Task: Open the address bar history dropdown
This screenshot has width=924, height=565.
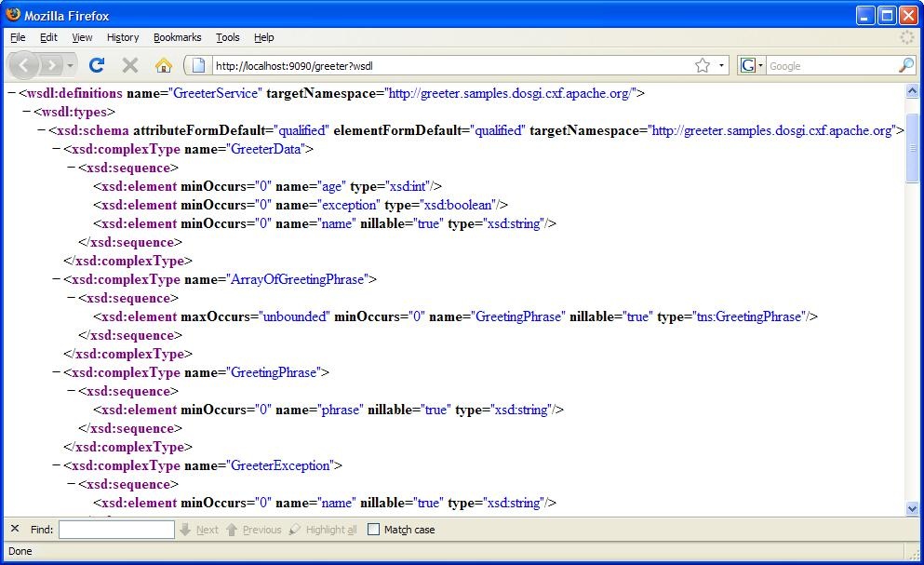Action: 721,65
